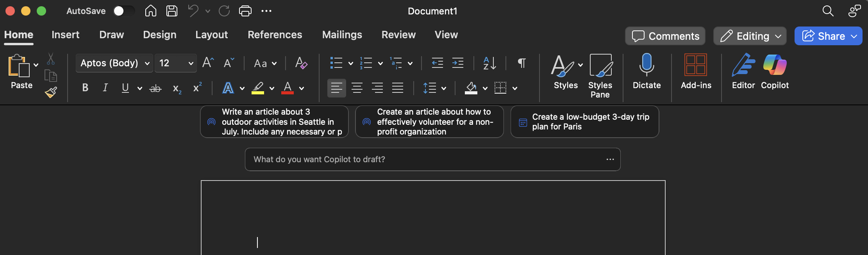Click the Editor pen icon

743,65
